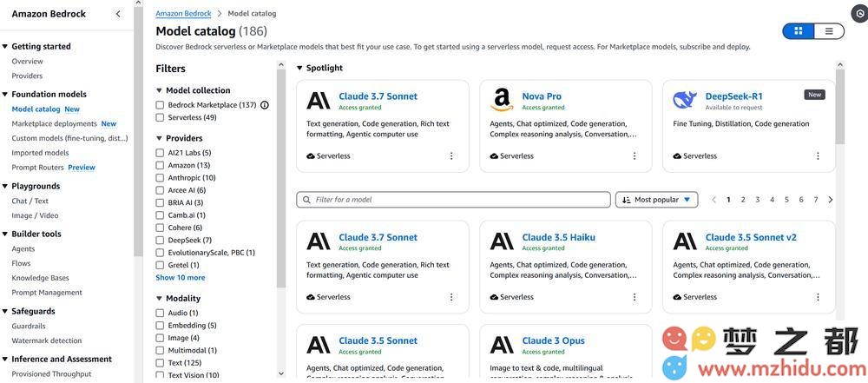Open Agents under Builder tools
Viewport: 868px width, 383px height.
coord(23,249)
